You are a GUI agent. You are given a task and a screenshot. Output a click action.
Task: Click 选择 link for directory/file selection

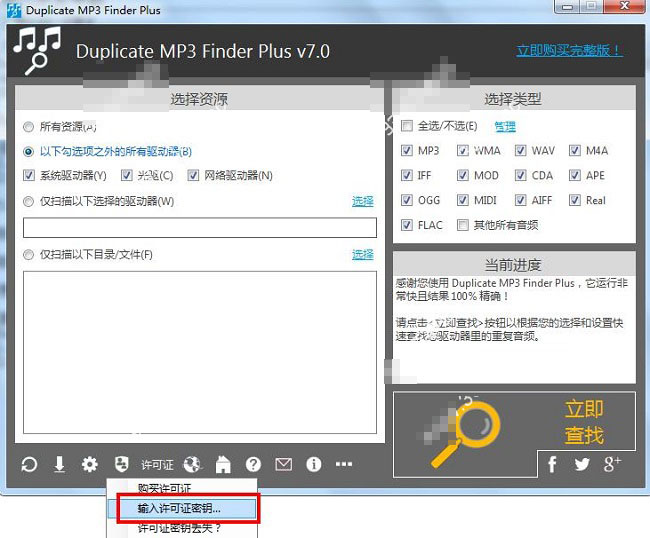pos(363,254)
